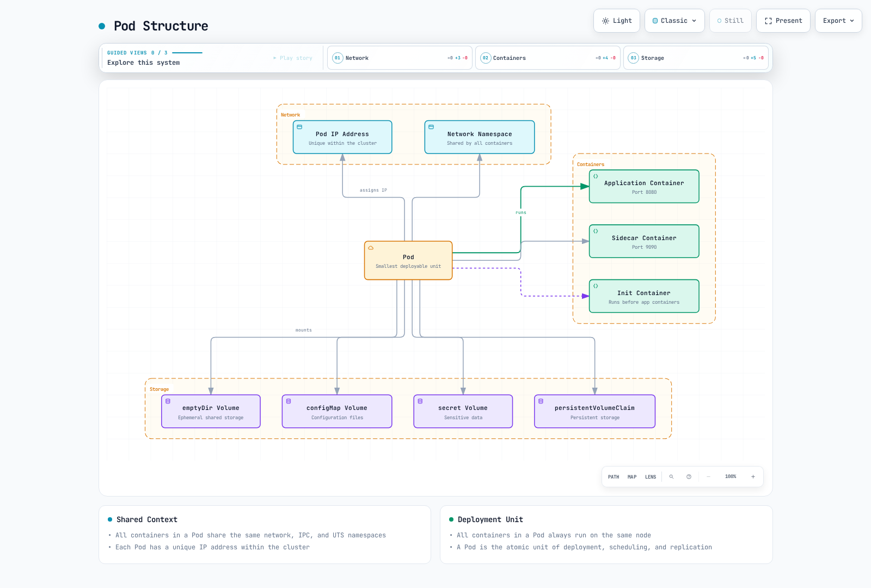This screenshot has height=588, width=871.
Task: Click the Classic theme square icon
Action: (x=655, y=21)
